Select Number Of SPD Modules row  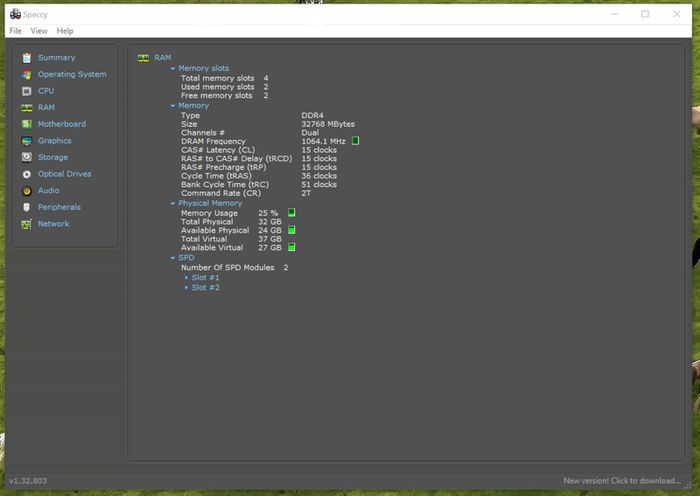click(234, 267)
